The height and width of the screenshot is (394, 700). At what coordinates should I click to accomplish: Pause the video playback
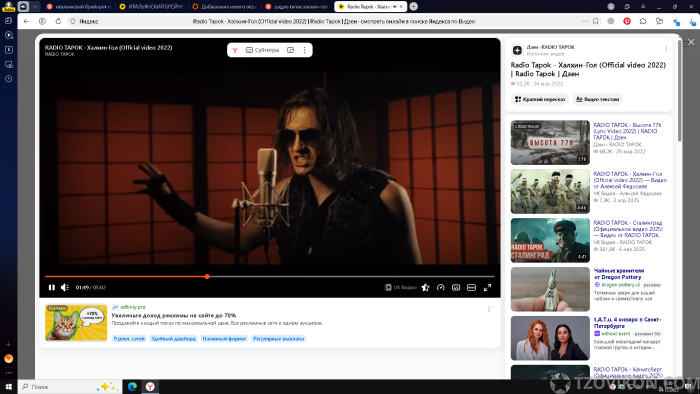coord(52,287)
